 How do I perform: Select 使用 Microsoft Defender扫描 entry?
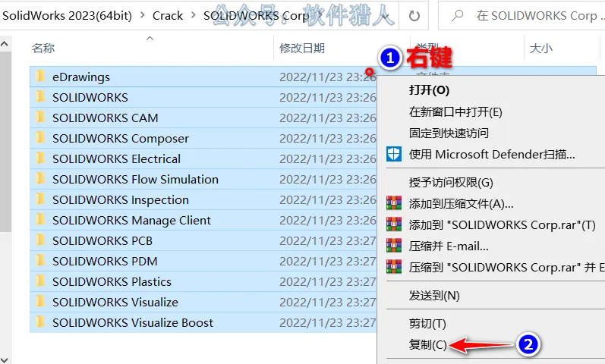492,154
